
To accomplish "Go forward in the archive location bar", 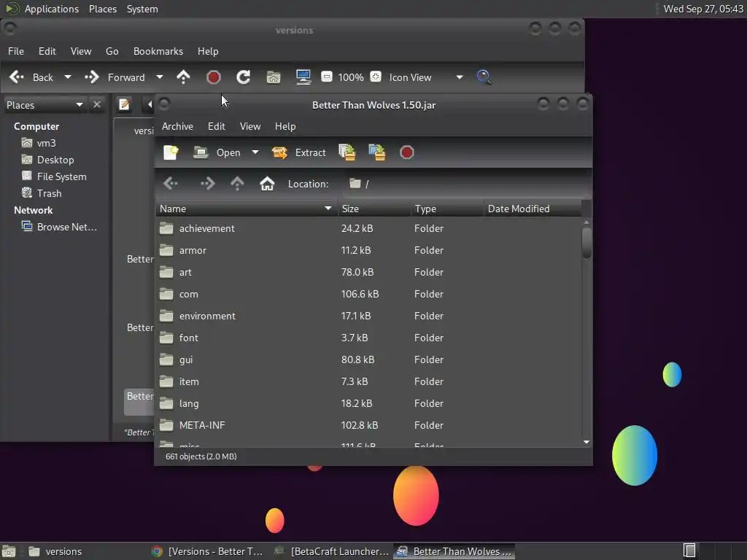I will click(x=207, y=183).
